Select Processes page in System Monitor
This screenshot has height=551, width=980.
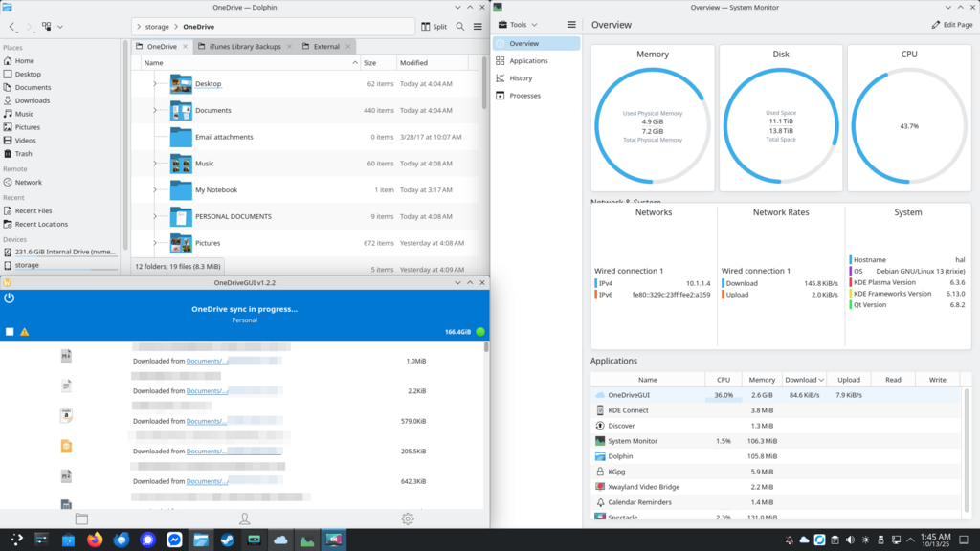click(536, 96)
